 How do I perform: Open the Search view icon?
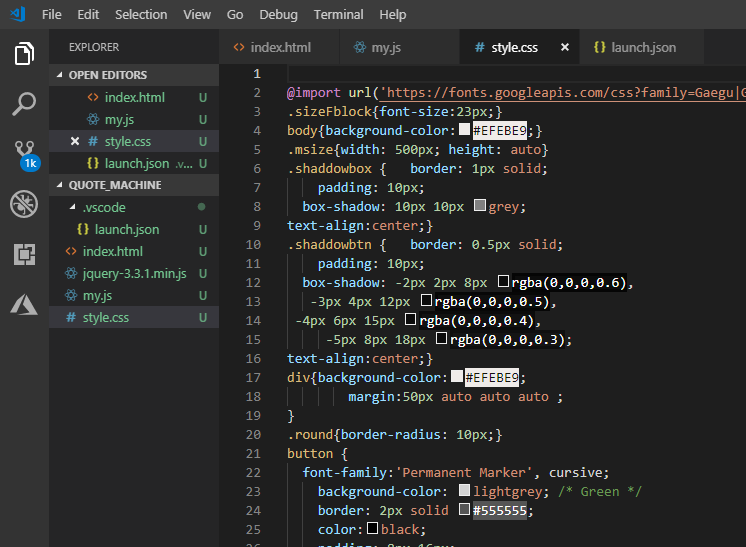(24, 103)
